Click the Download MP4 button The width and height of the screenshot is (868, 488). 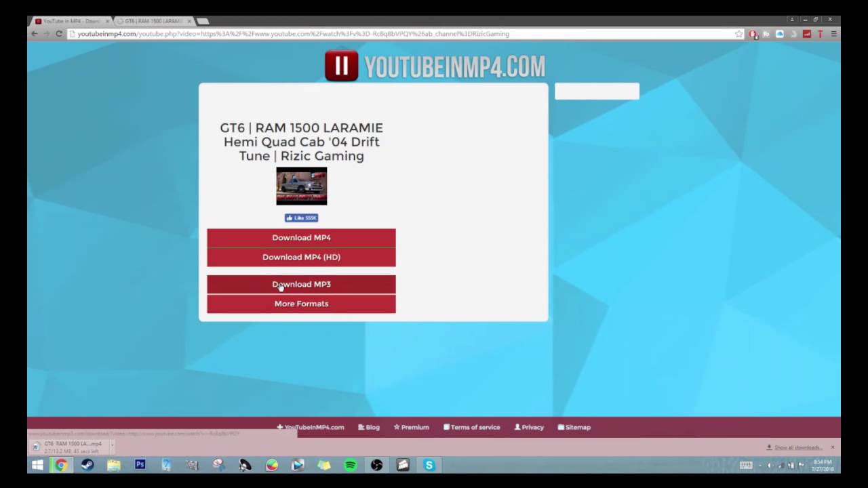[x=301, y=238]
